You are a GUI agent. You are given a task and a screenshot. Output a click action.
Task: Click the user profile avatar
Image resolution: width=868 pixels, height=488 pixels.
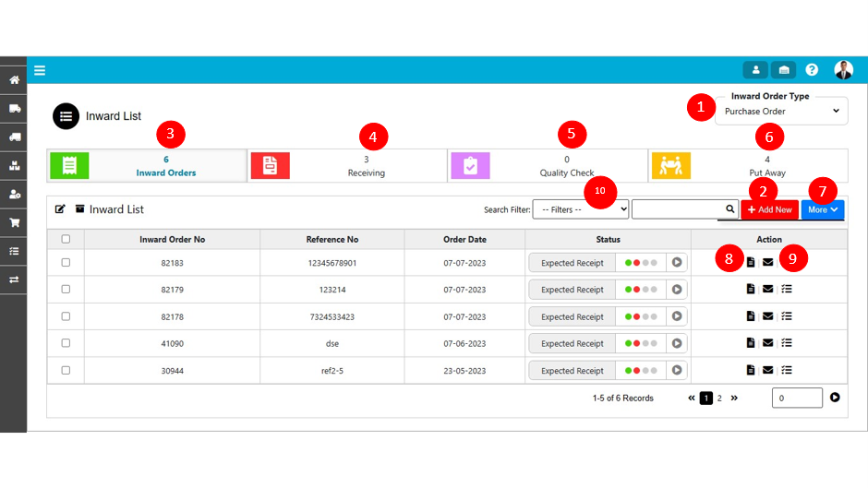click(843, 70)
